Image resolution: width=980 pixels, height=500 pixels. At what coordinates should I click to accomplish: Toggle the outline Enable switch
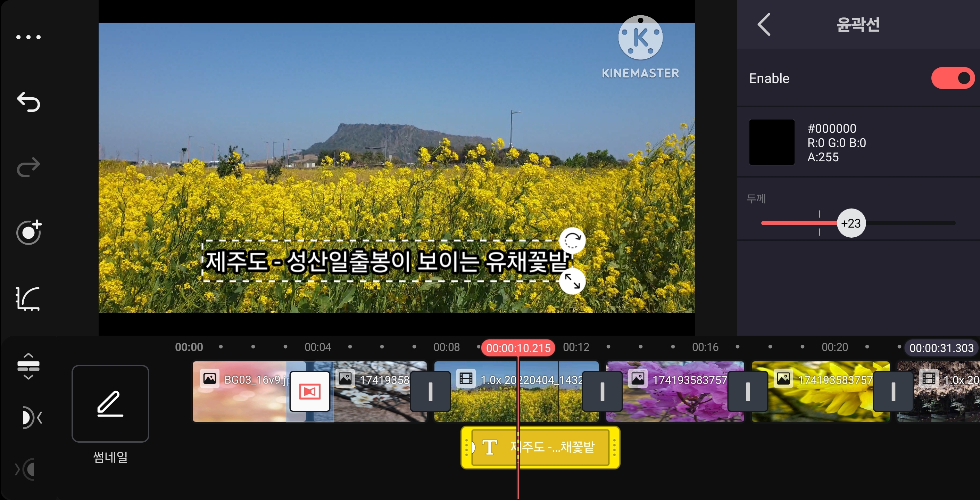pyautogui.click(x=952, y=79)
